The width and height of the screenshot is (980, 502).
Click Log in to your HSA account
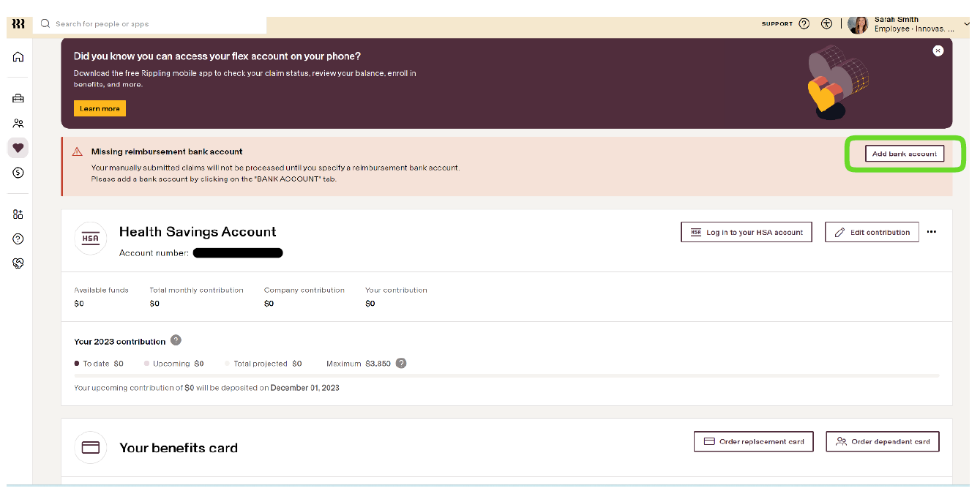(x=747, y=232)
